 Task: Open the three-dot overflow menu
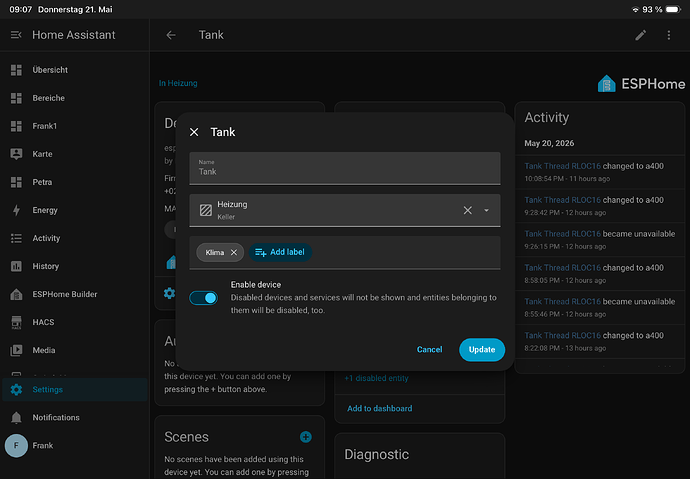click(669, 35)
